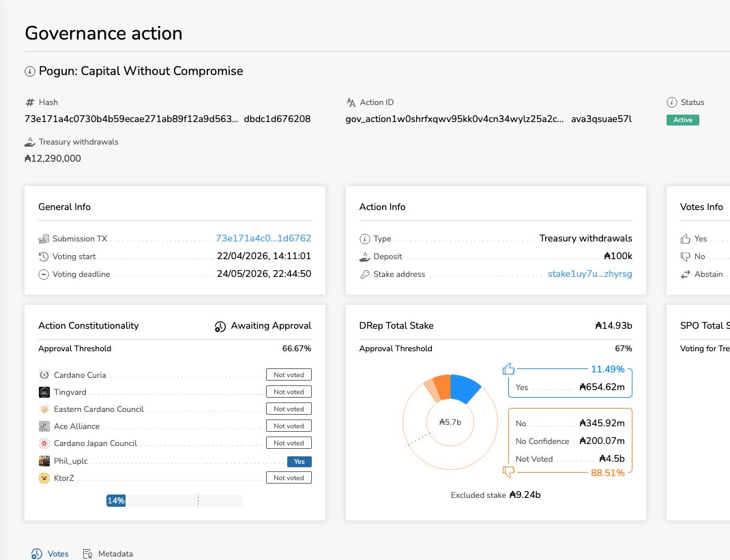Viewport: 730px width, 560px height.
Task: Click the KtorZ avatar
Action: [44, 478]
